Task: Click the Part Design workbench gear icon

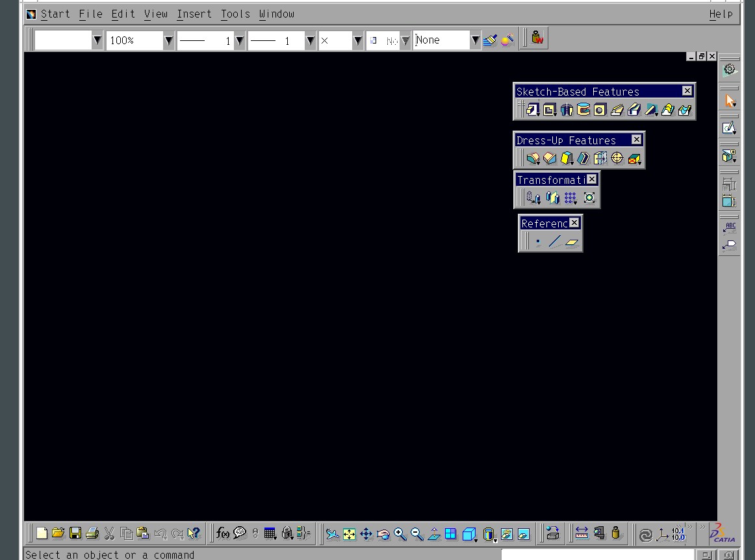Action: click(730, 70)
